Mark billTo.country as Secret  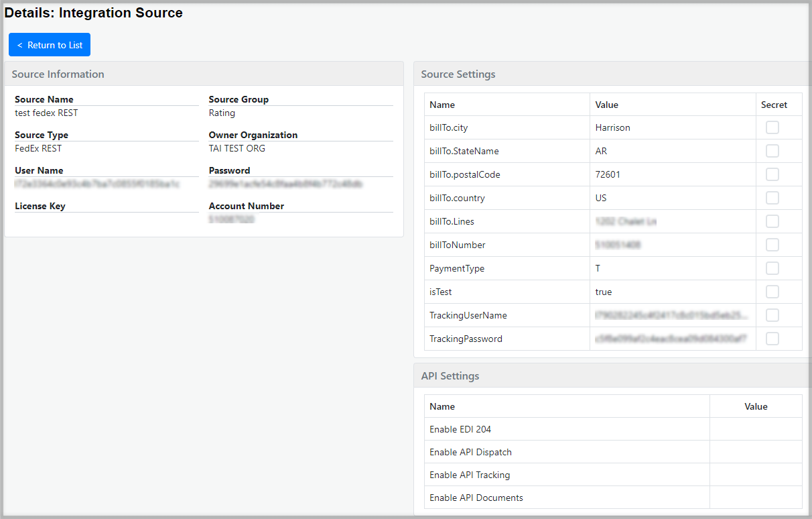772,197
